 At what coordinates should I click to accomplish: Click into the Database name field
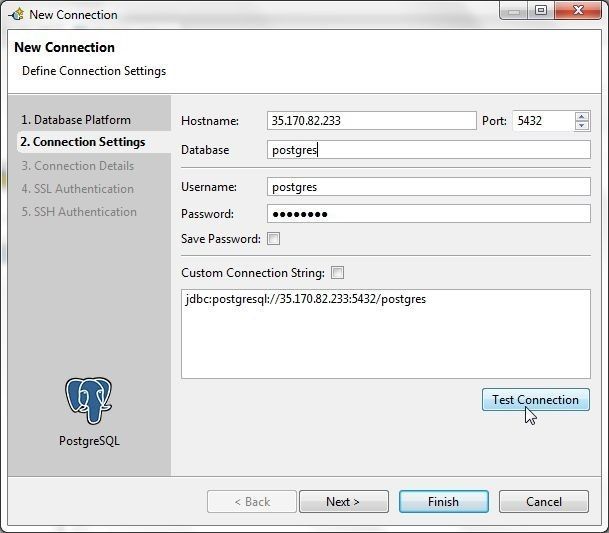[428, 150]
